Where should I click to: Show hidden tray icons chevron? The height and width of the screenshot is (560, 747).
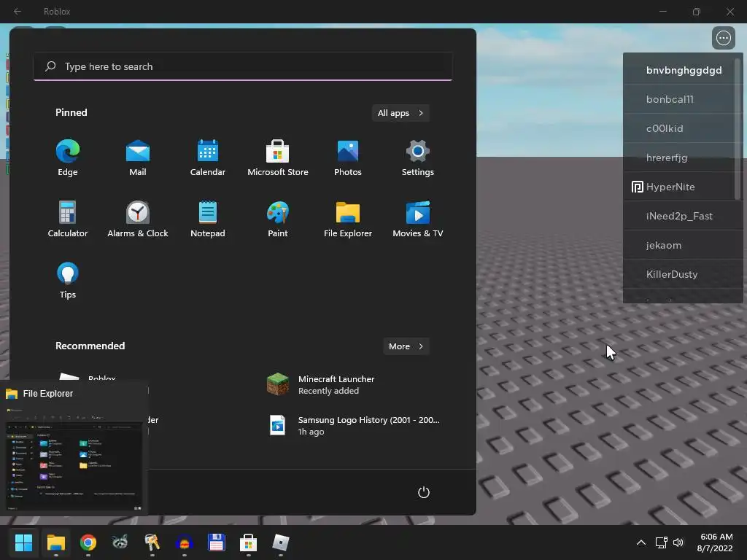(641, 542)
